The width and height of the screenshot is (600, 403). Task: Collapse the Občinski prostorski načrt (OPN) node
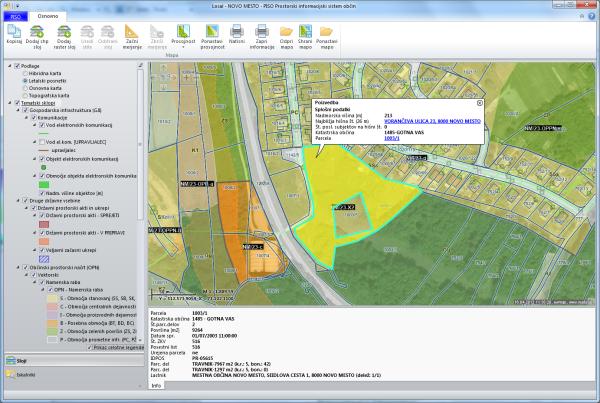(x=17, y=269)
